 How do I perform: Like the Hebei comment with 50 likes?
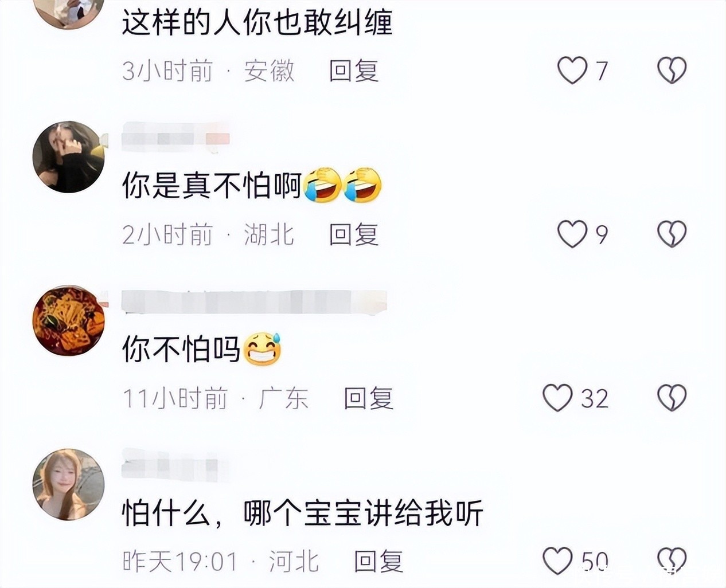(x=557, y=560)
